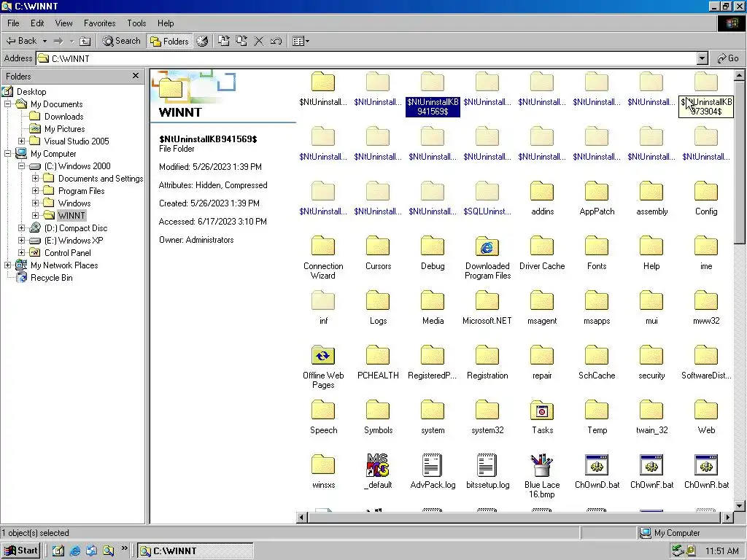This screenshot has height=560, width=747.
Task: Click the Up folder toolbar icon
Action: pos(85,41)
